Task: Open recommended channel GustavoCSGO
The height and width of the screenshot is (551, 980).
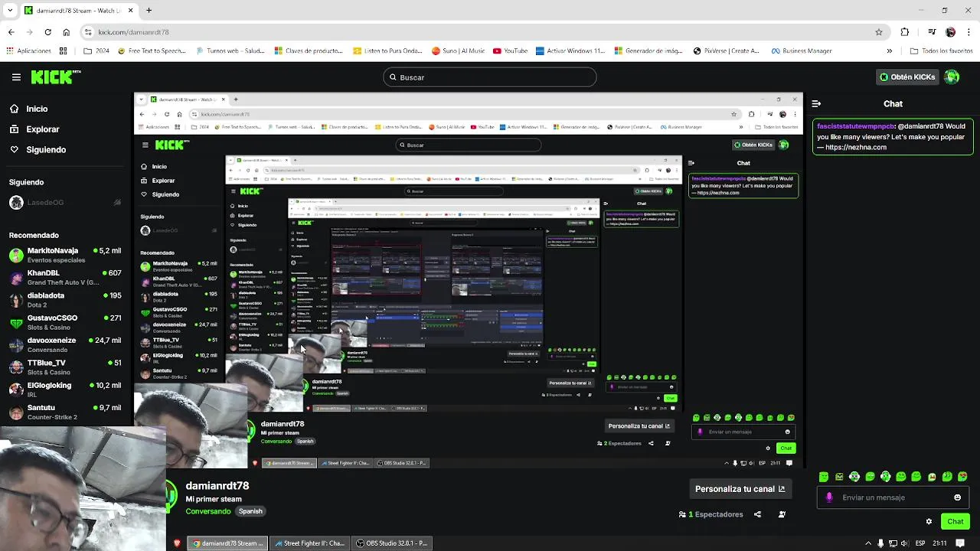Action: click(x=66, y=322)
